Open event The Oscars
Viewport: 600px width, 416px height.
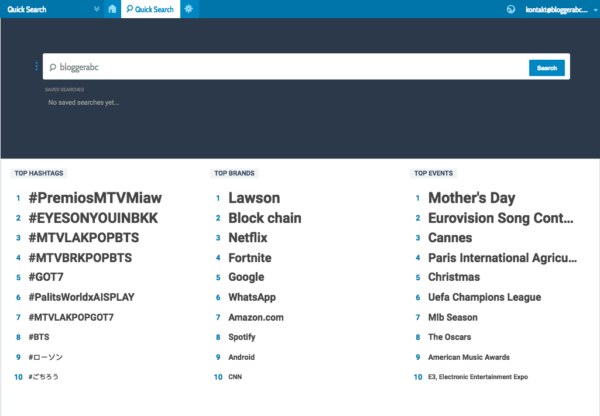click(450, 337)
